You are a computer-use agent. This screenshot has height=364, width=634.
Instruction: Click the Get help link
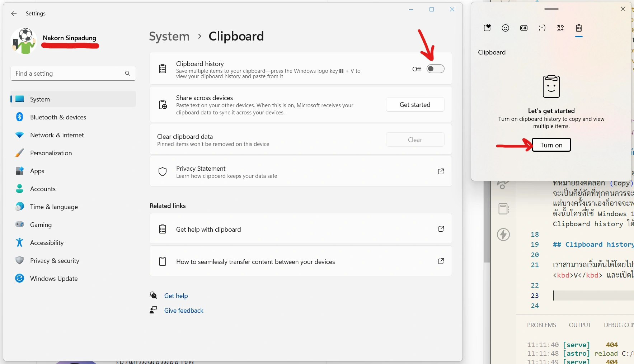coord(176,296)
